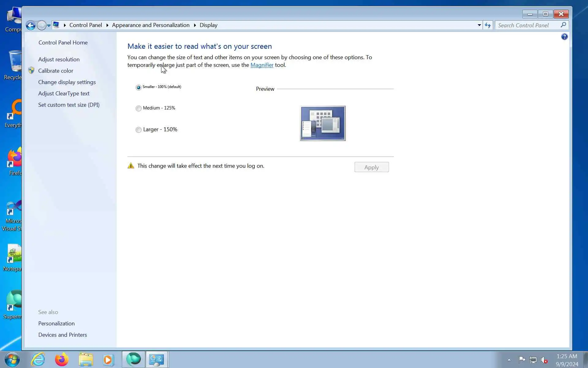588x368 pixels.
Task: Open Internet Explorer from the taskbar
Action: 38,359
